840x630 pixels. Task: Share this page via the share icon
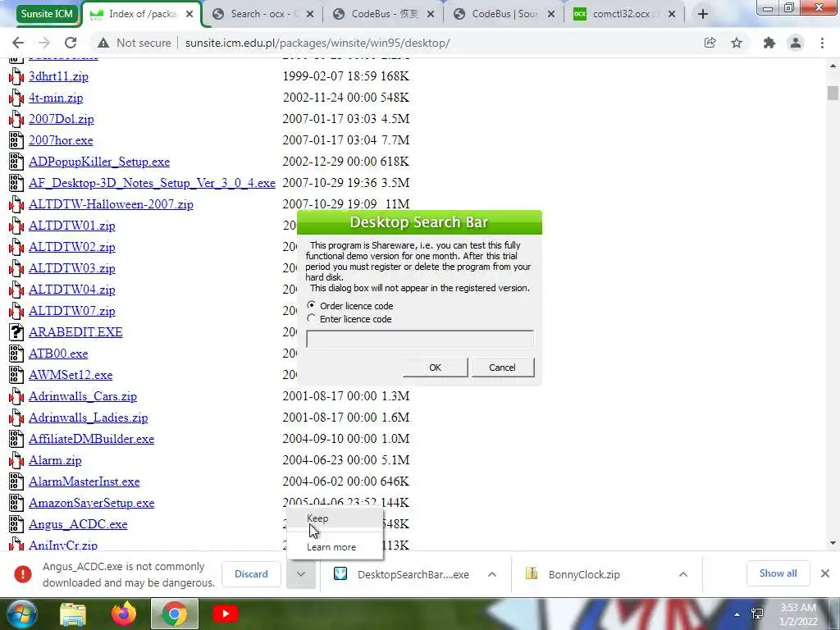point(710,43)
